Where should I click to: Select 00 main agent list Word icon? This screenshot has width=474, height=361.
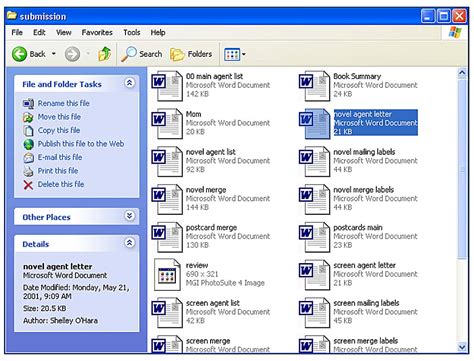tap(167, 85)
